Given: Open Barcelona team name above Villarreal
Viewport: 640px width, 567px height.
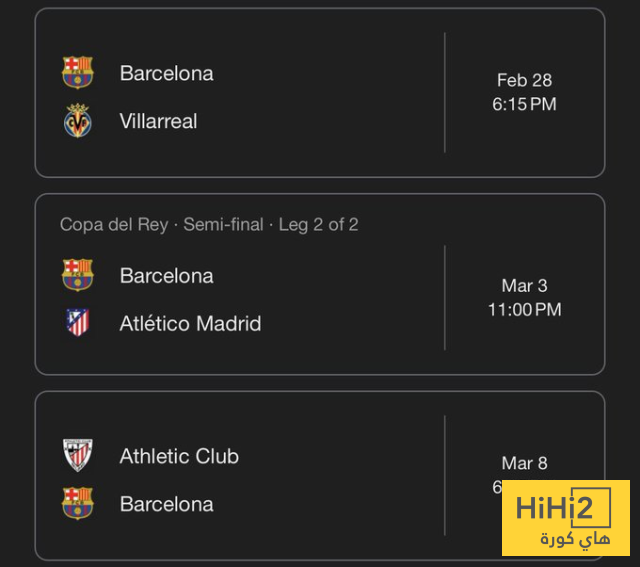Looking at the screenshot, I should 166,73.
